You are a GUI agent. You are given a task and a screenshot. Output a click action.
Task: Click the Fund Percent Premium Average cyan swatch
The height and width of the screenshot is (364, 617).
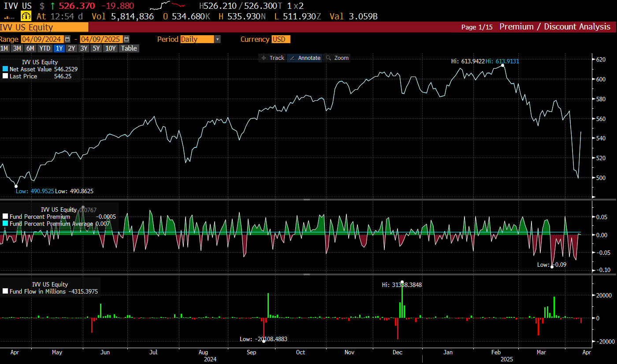click(x=5, y=224)
